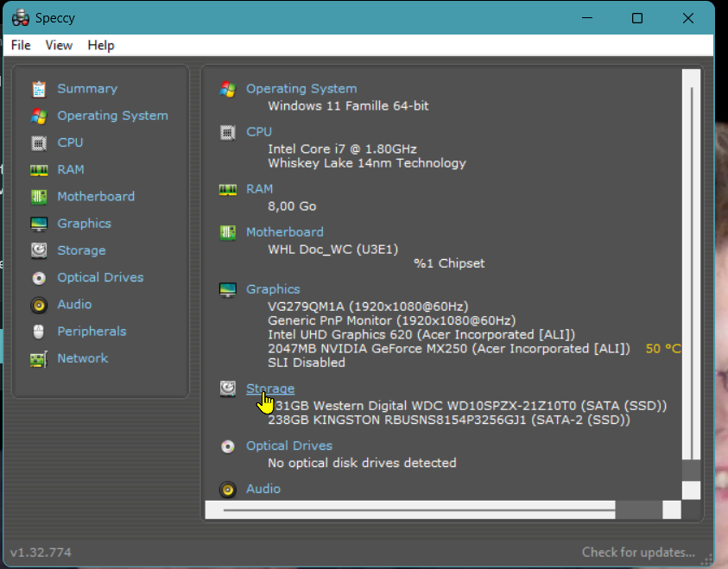This screenshot has width=728, height=569.
Task: Click the RAM module icon in sidebar
Action: tap(39, 170)
